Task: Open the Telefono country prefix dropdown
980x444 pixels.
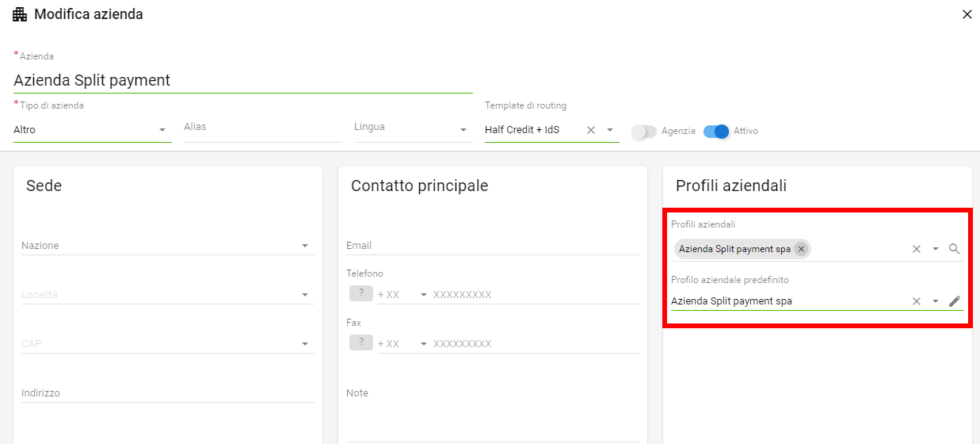Action: 402,295
